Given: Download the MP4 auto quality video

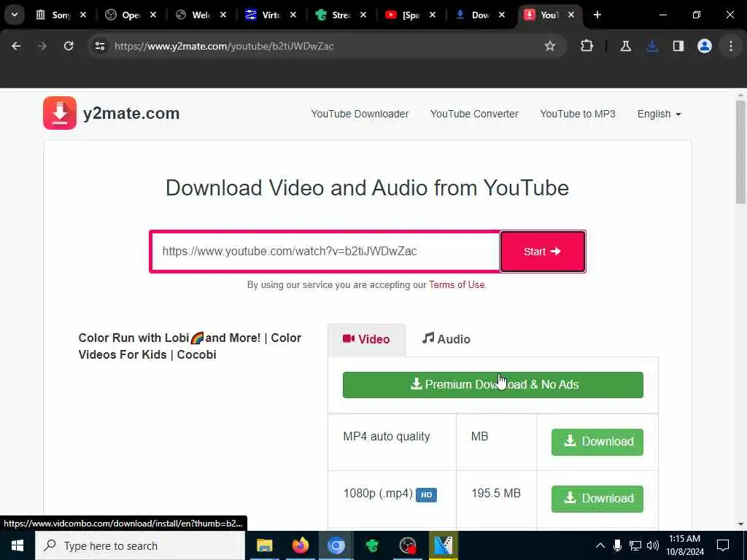Looking at the screenshot, I should [597, 442].
